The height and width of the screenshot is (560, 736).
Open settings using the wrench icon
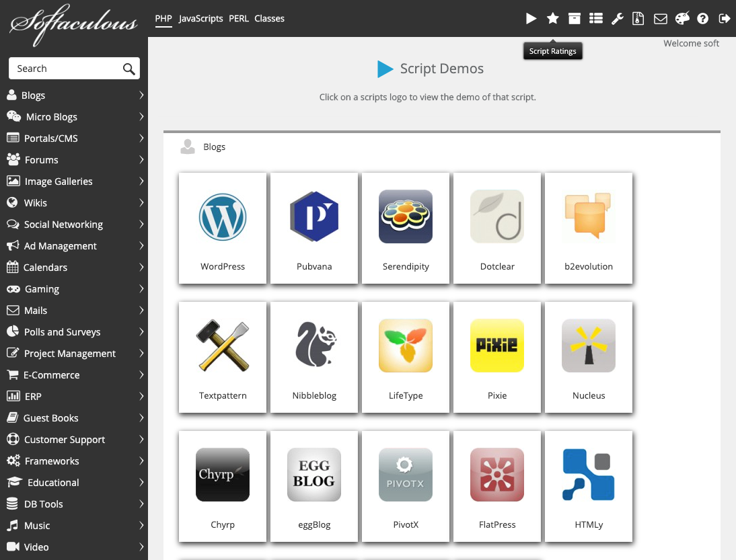(617, 18)
